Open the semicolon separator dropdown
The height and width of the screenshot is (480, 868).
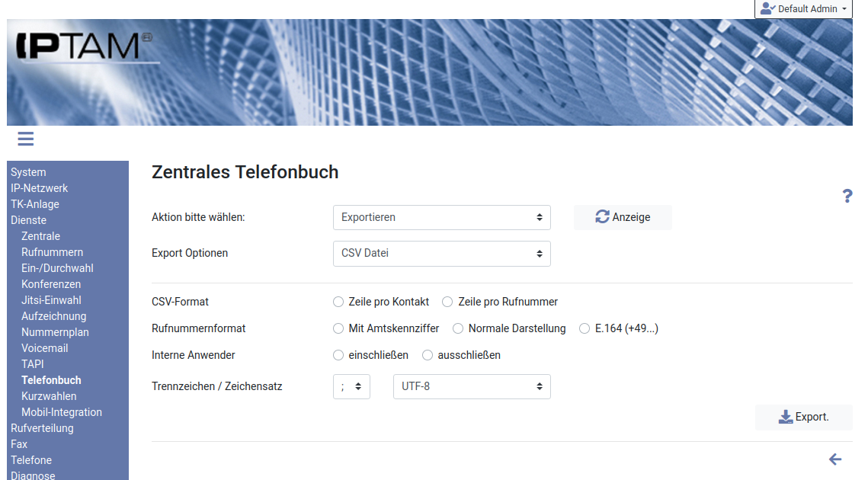tap(351, 386)
